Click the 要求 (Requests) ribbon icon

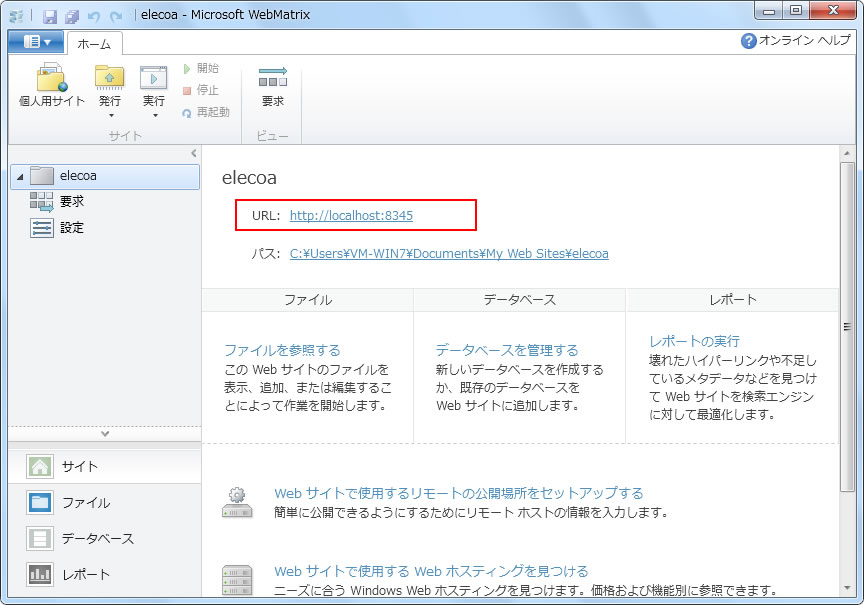point(272,85)
